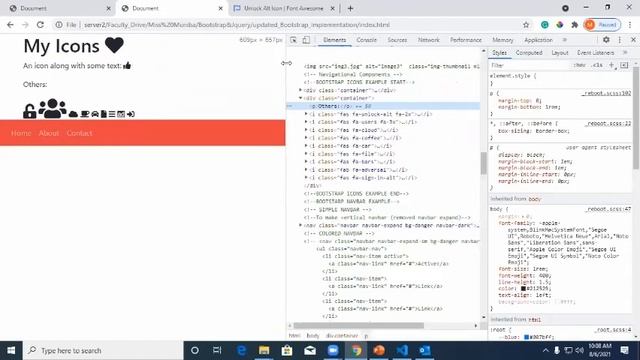Viewport: 640px width, 360px height.
Task: Open a new browser tab
Action: (350, 8)
